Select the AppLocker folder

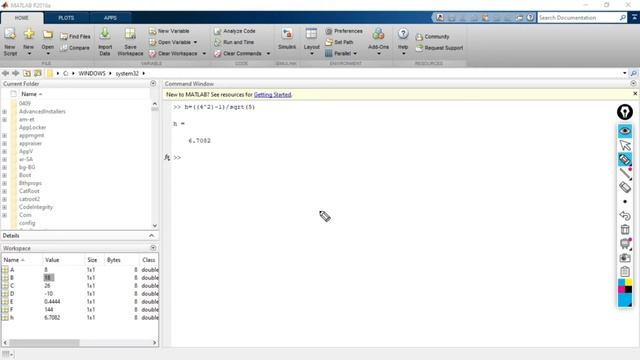(x=32, y=127)
